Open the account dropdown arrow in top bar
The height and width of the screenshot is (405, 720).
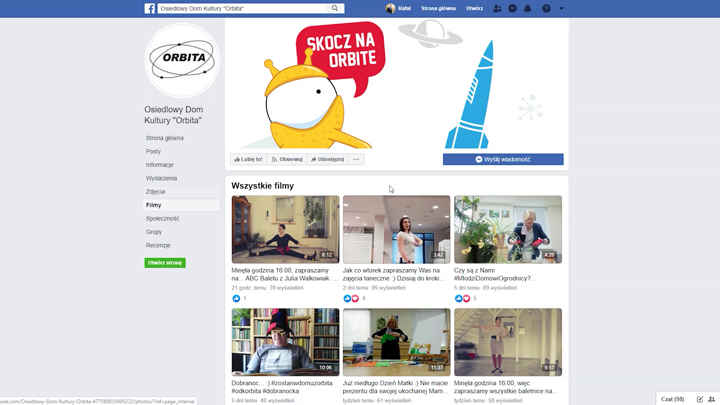pyautogui.click(x=562, y=8)
